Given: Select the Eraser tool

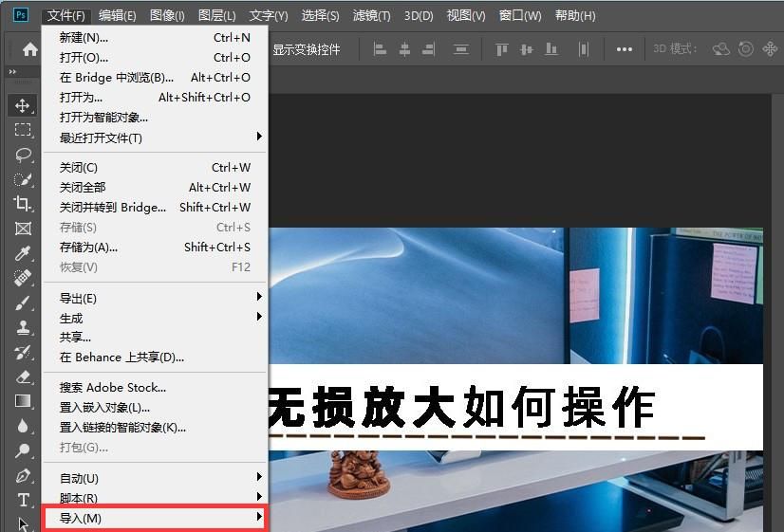Looking at the screenshot, I should point(23,376).
